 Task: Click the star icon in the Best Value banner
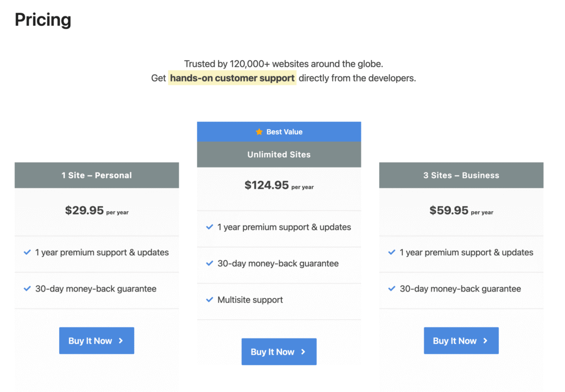[x=259, y=132]
